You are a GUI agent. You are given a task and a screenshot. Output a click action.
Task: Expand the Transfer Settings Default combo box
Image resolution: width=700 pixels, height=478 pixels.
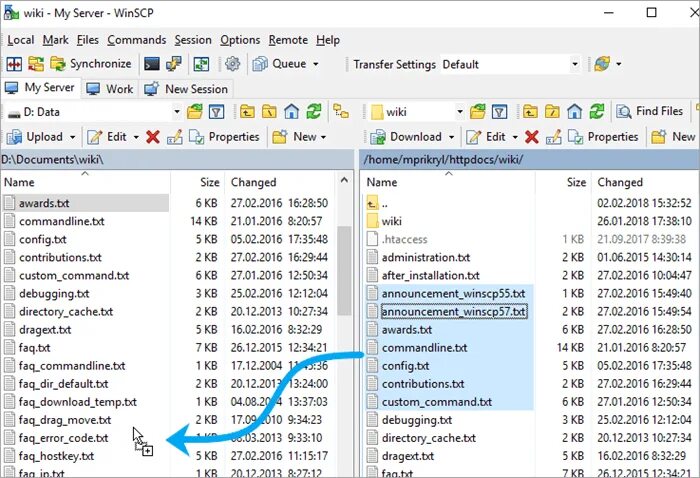(x=575, y=64)
